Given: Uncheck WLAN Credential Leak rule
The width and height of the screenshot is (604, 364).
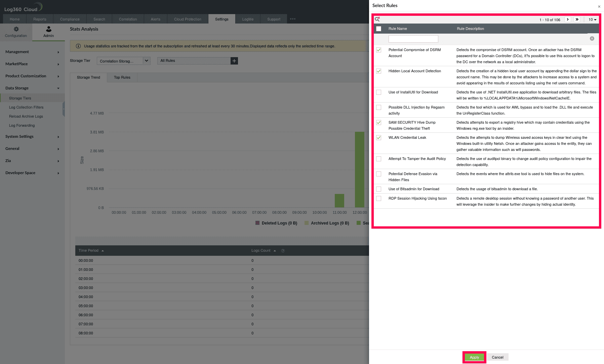Looking at the screenshot, I should coord(379,138).
